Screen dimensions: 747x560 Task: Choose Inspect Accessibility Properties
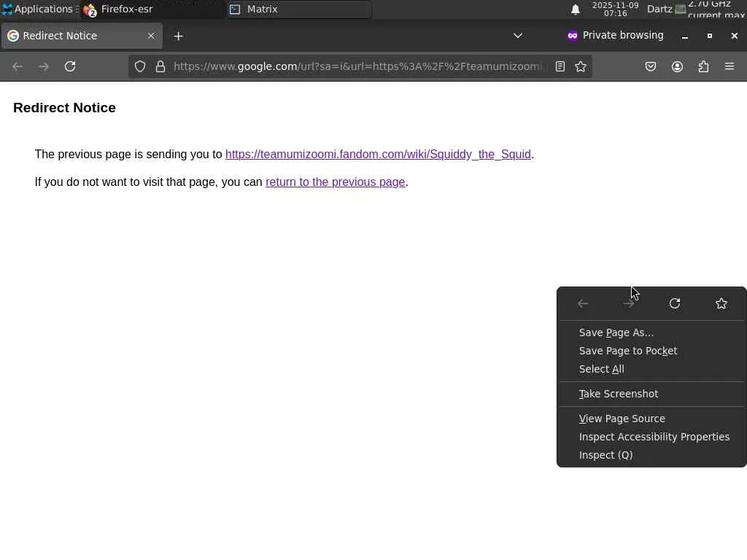coord(651,437)
